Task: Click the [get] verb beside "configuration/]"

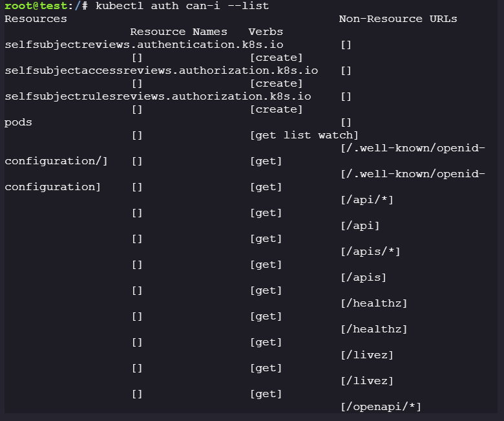Action: point(266,161)
